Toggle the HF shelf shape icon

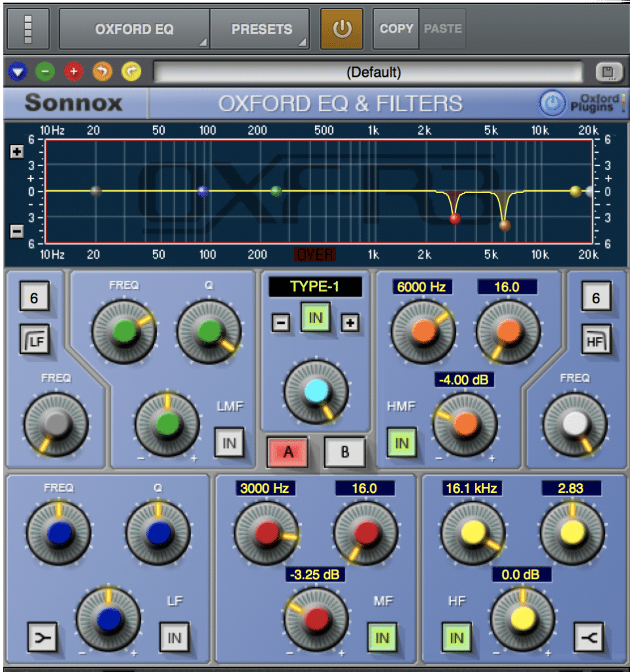point(589,637)
